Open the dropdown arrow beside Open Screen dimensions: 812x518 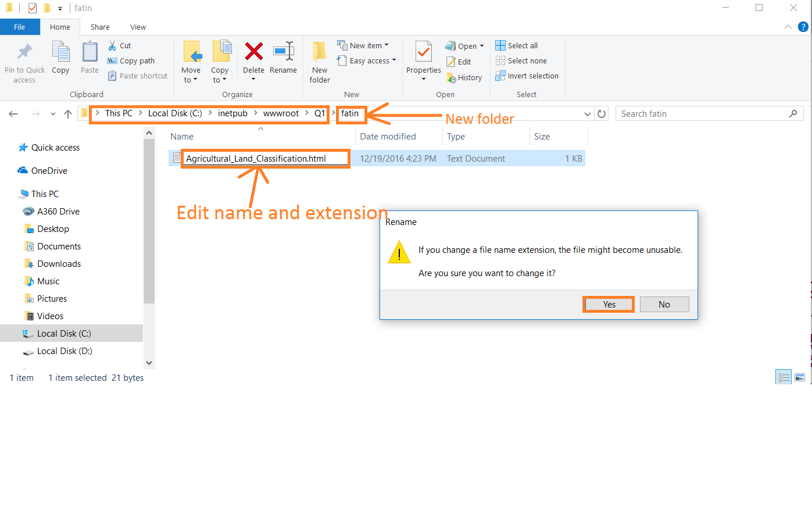click(482, 46)
